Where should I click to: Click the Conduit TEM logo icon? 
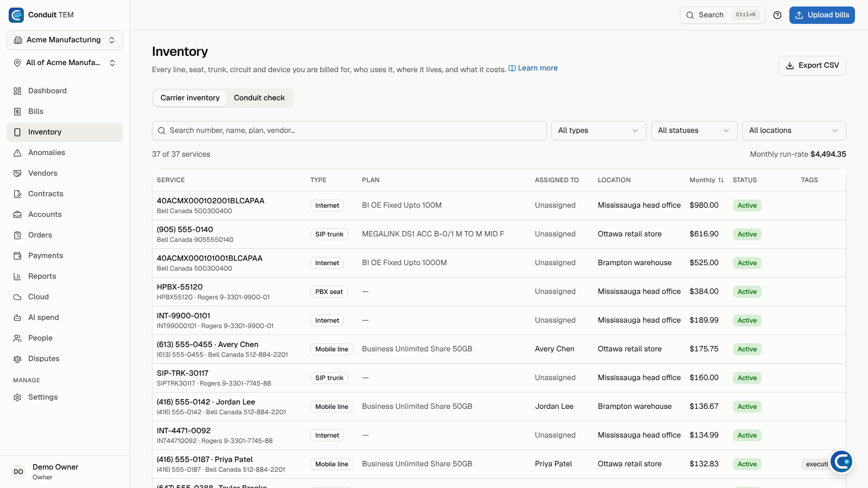point(16,15)
